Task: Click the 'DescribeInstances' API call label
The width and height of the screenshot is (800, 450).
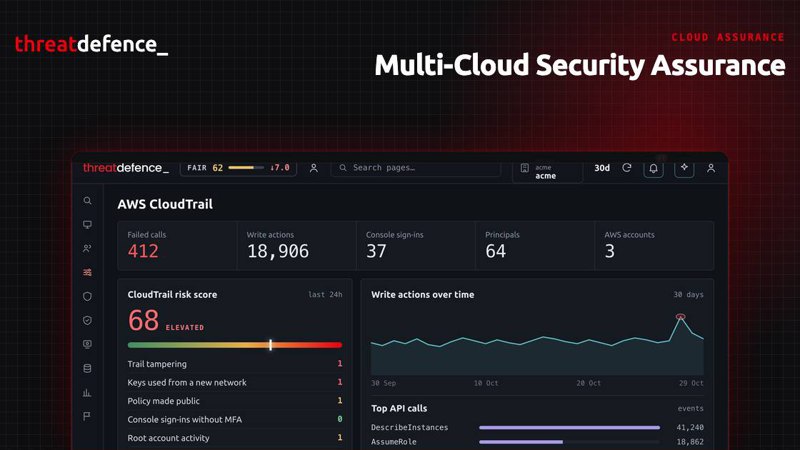Action: point(409,428)
